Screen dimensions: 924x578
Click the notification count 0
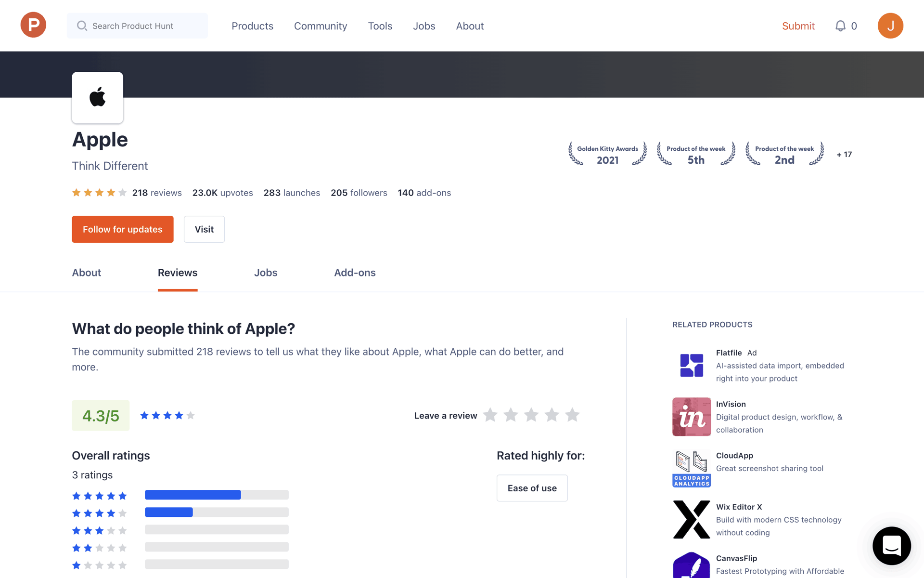coord(854,26)
